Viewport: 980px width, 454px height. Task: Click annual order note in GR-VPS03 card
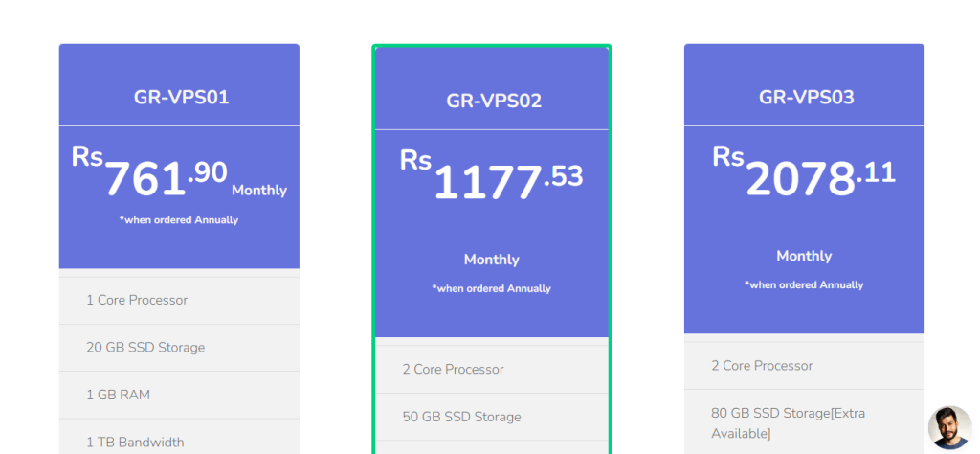click(804, 285)
